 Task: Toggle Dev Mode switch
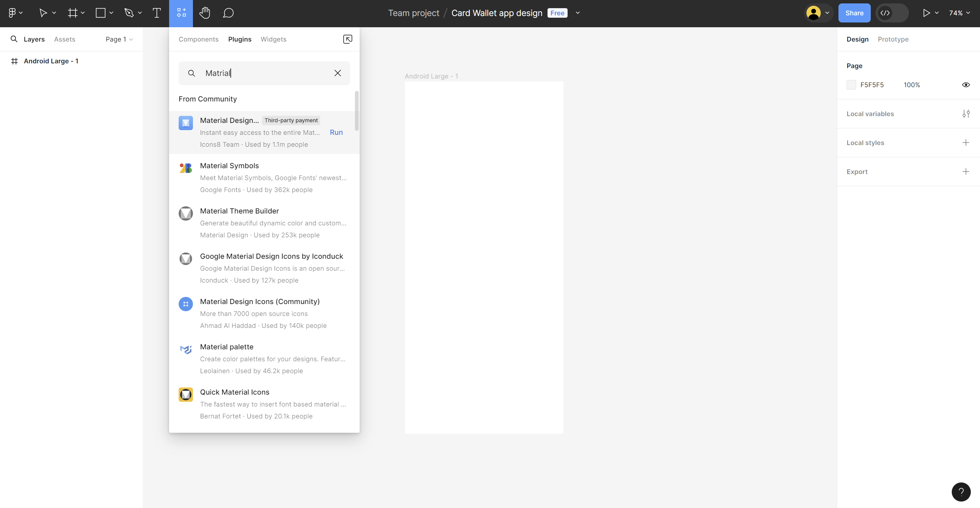pos(892,13)
